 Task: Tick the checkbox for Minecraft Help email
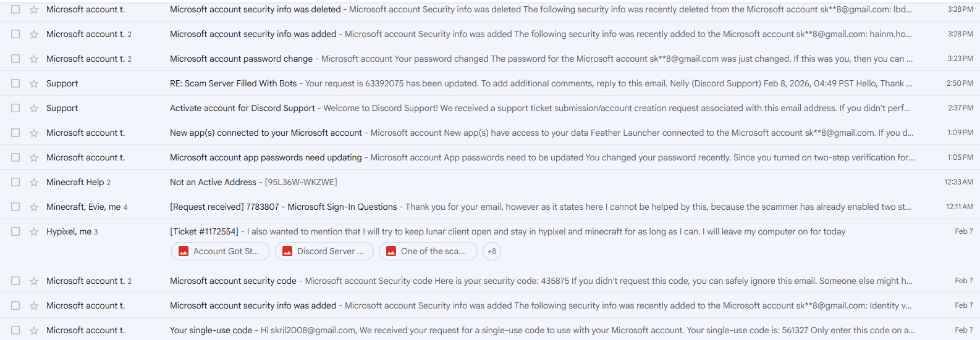click(x=15, y=182)
